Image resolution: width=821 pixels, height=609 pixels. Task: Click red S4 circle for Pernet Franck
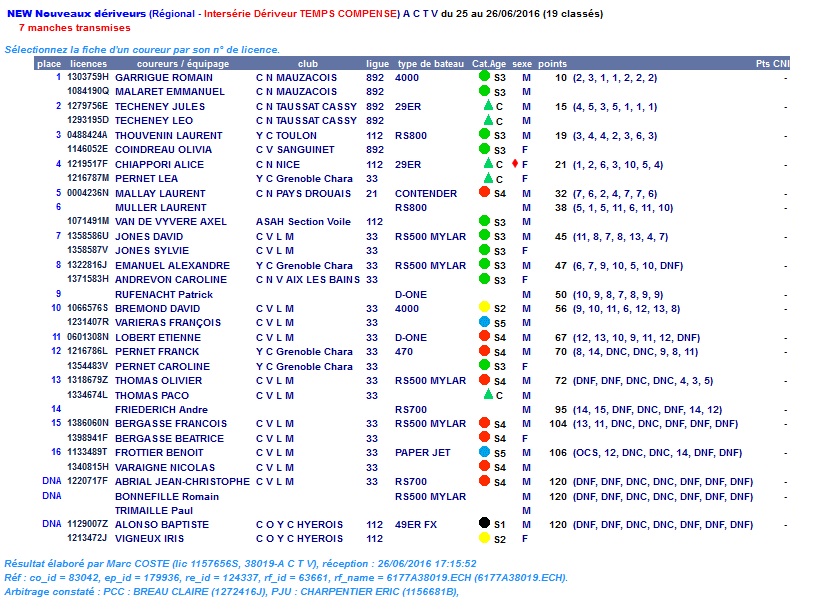tap(484, 350)
